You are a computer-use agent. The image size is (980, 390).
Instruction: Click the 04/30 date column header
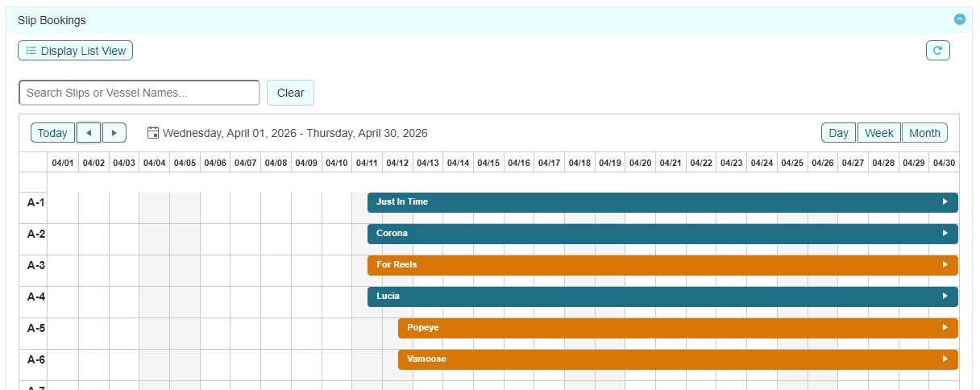944,163
